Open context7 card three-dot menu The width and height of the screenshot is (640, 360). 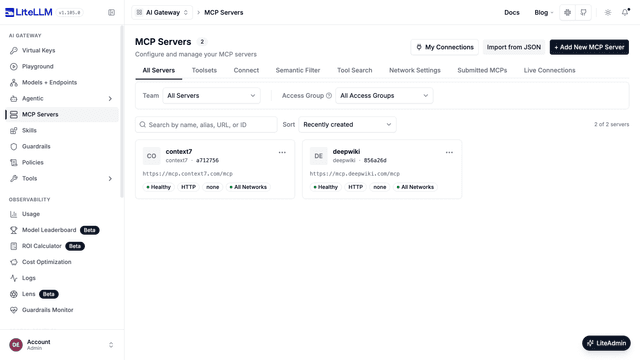pyautogui.click(x=282, y=152)
